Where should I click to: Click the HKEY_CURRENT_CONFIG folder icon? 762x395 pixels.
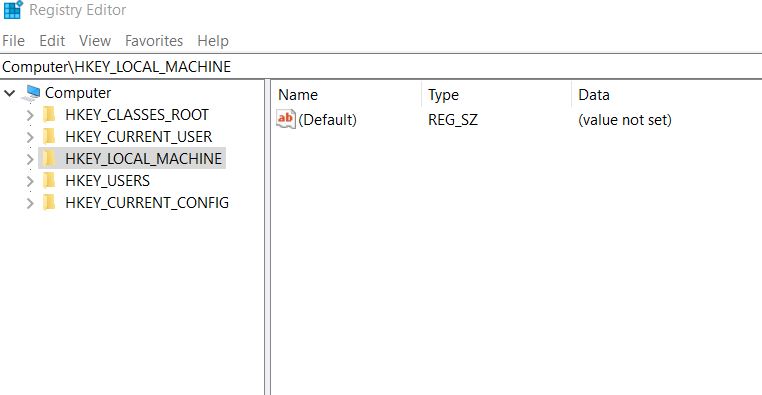point(49,203)
